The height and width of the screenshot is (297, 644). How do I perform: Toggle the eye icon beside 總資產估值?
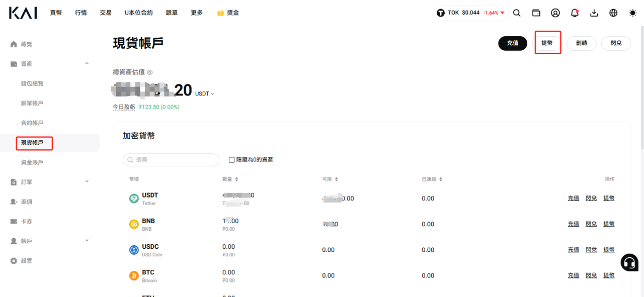[149, 72]
